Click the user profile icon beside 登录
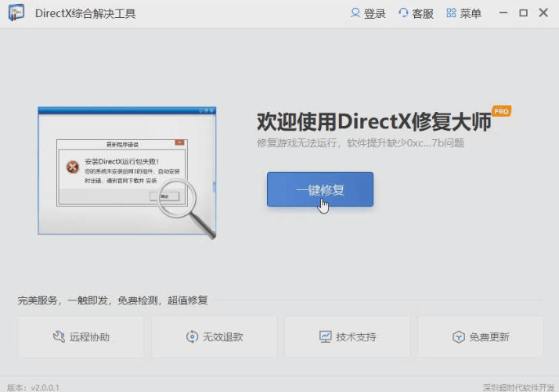 tap(355, 13)
